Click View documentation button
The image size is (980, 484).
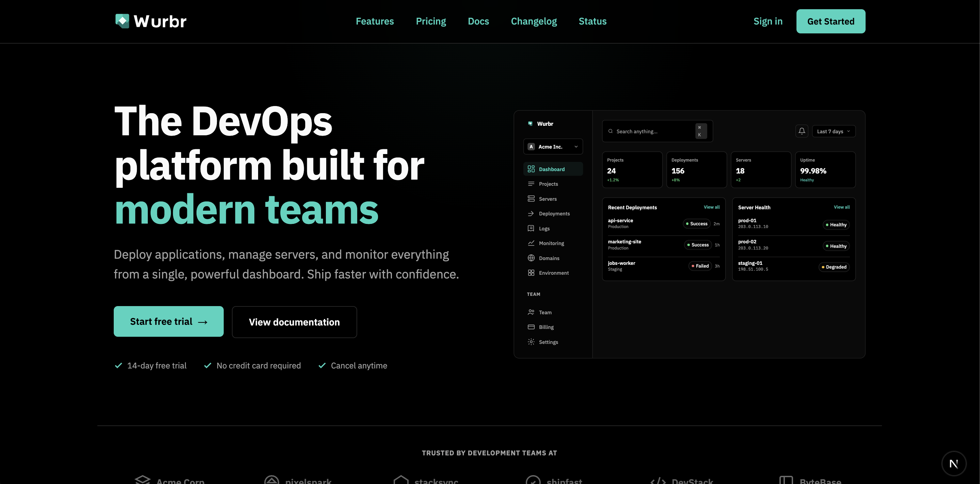(294, 322)
